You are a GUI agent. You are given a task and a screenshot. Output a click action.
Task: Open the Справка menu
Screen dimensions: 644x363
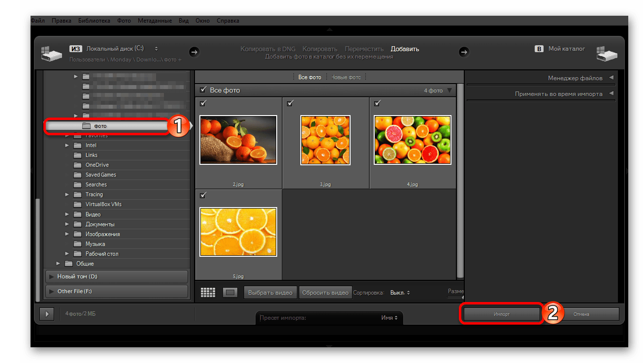click(228, 21)
